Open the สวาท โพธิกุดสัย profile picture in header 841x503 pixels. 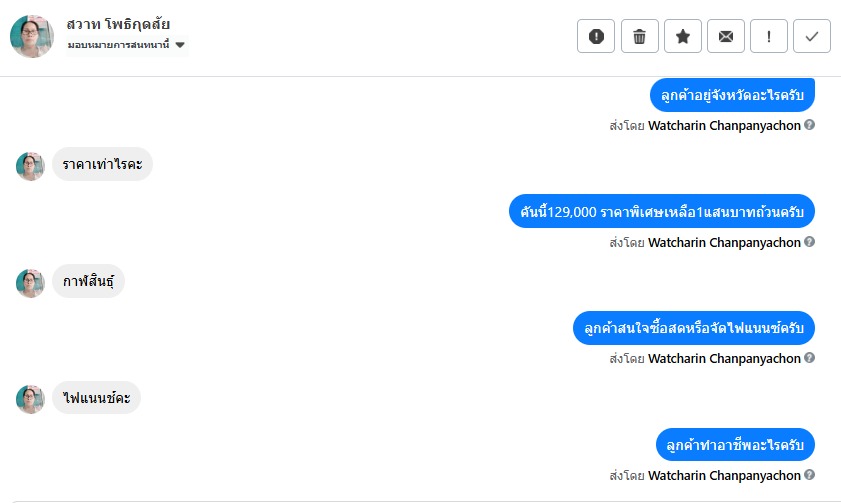tap(32, 36)
